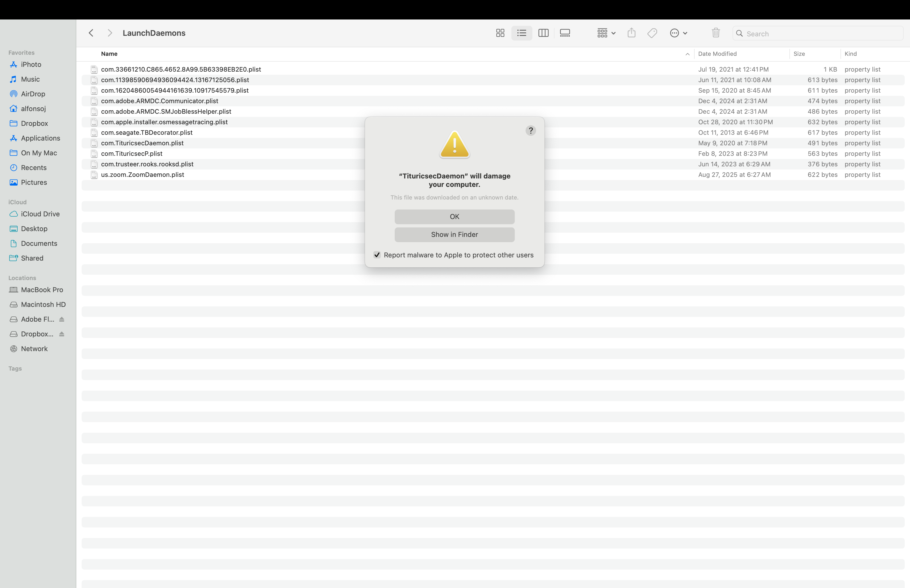This screenshot has height=588, width=910.
Task: Toggle sort direction chevron in Name column
Action: coord(687,54)
